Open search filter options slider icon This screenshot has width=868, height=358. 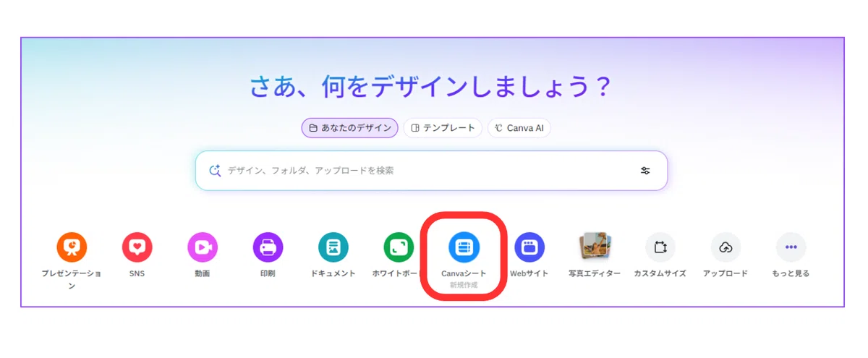[645, 171]
